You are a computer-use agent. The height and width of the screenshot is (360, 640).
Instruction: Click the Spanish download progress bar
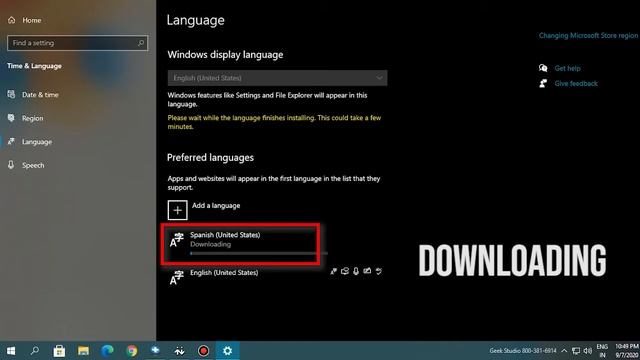click(259, 253)
